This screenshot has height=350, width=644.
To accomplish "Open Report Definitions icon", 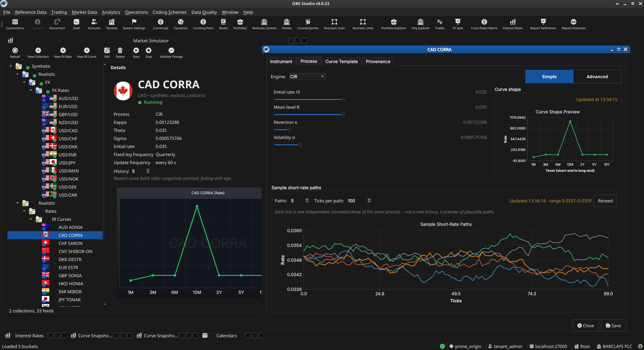I will pos(543,24).
